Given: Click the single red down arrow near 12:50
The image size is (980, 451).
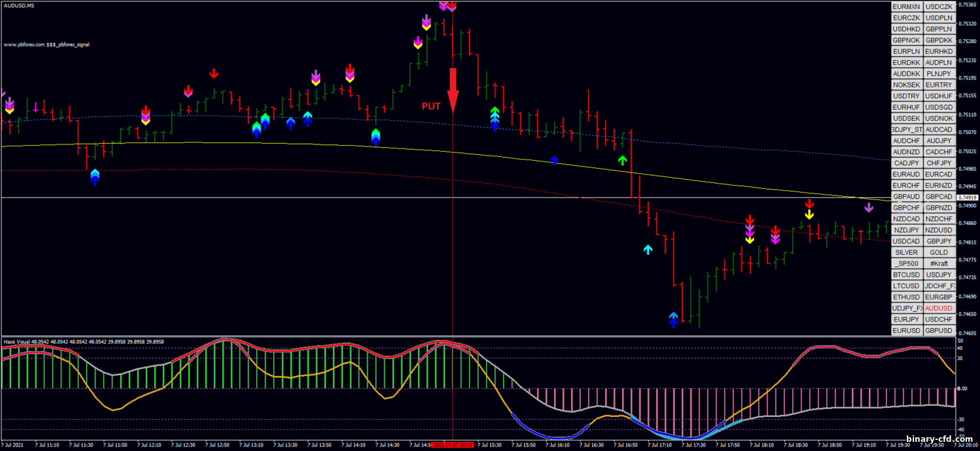Looking at the screenshot, I should click(x=214, y=73).
